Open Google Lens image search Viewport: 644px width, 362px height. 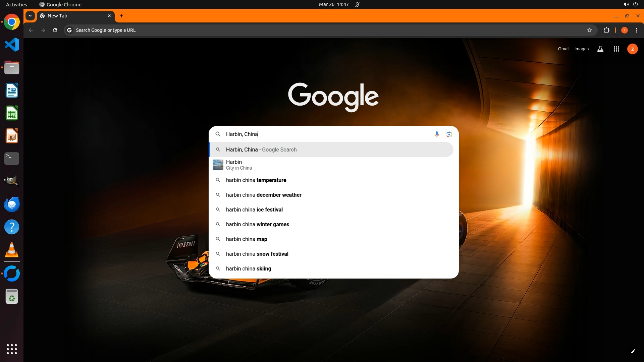tap(449, 134)
